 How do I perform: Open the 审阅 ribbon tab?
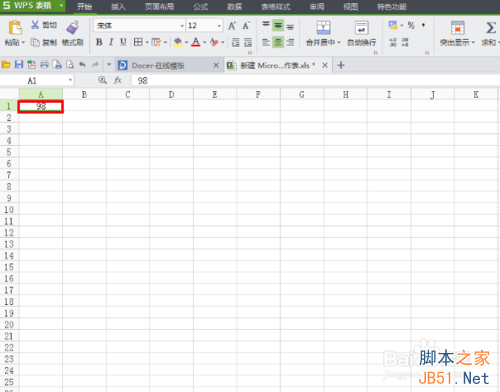point(317,7)
